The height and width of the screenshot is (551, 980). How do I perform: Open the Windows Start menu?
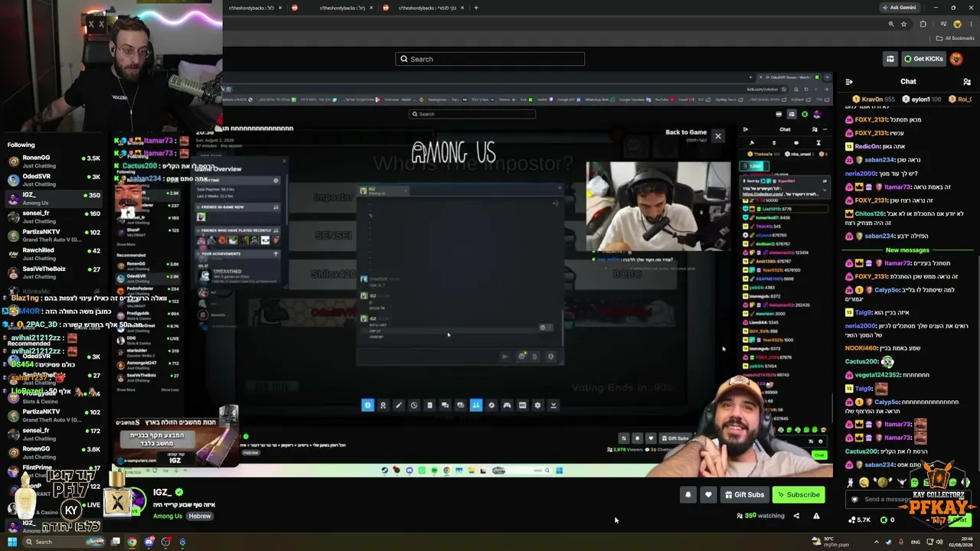coord(12,542)
